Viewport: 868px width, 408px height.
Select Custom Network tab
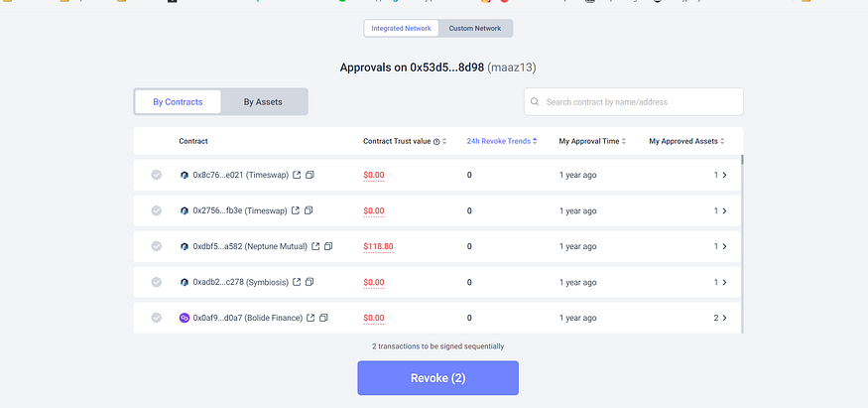click(475, 28)
